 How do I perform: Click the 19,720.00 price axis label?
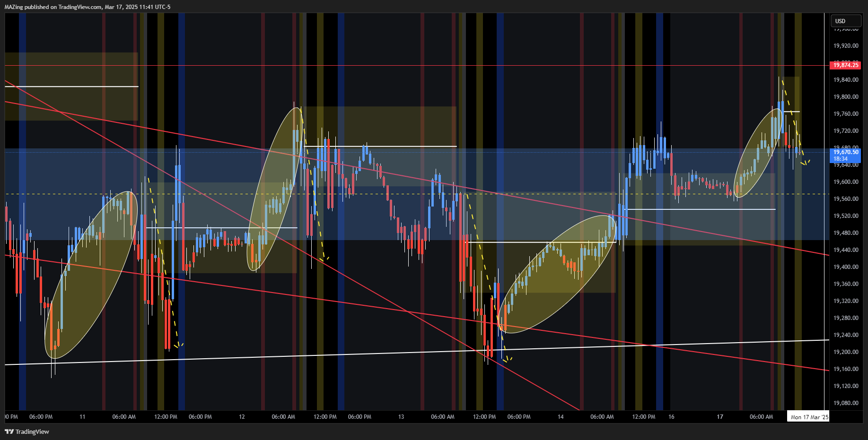[846, 131]
